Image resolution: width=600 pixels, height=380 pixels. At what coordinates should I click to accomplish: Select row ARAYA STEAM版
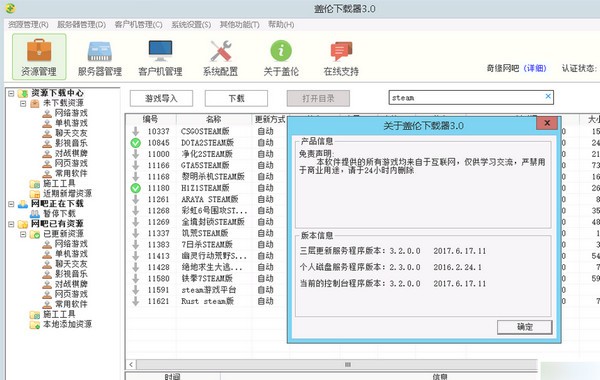coord(210,199)
